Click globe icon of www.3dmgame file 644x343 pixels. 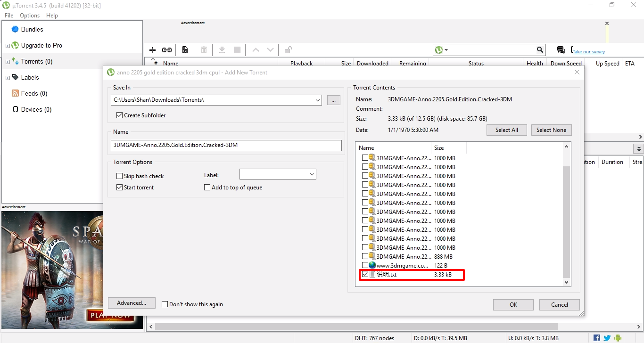pos(372,265)
